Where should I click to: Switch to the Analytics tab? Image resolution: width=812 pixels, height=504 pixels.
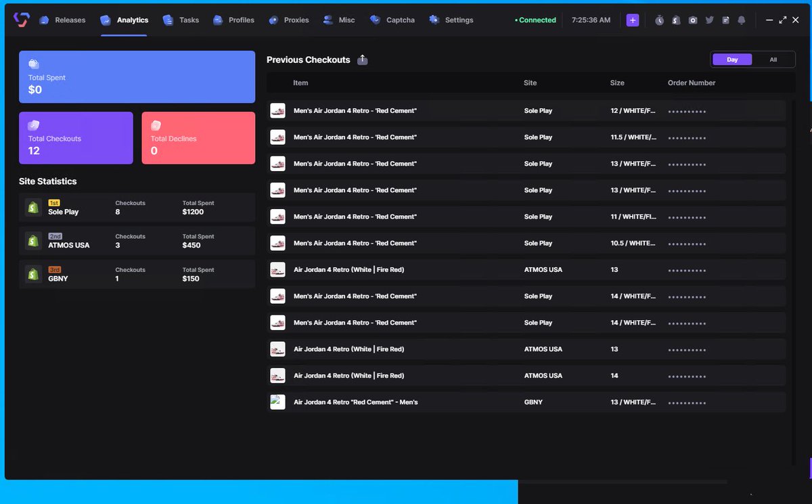124,20
